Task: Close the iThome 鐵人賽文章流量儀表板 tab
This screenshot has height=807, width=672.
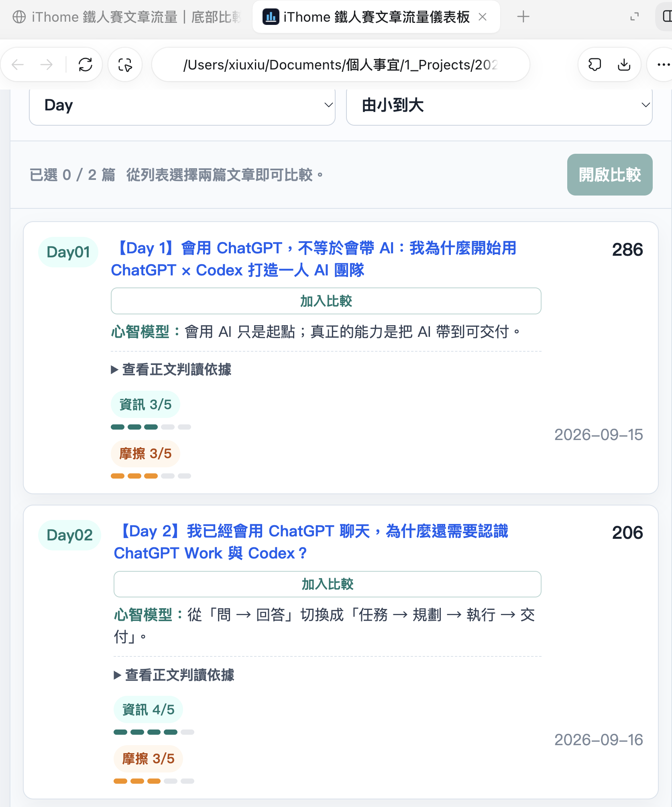Action: click(483, 17)
